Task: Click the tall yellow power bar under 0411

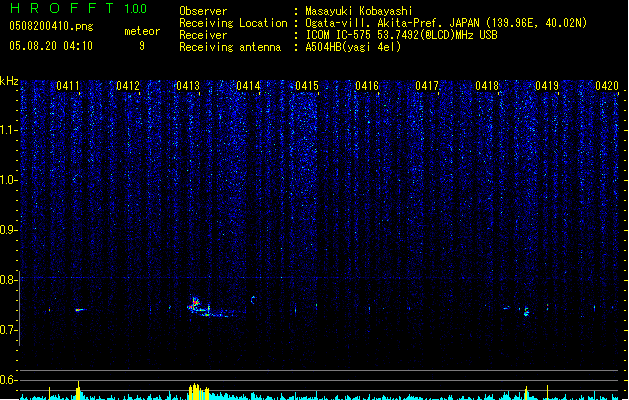Action: click(78, 390)
